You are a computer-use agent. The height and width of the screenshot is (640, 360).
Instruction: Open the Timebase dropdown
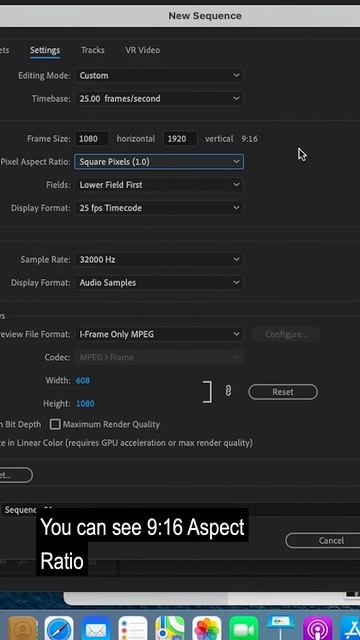point(159,98)
